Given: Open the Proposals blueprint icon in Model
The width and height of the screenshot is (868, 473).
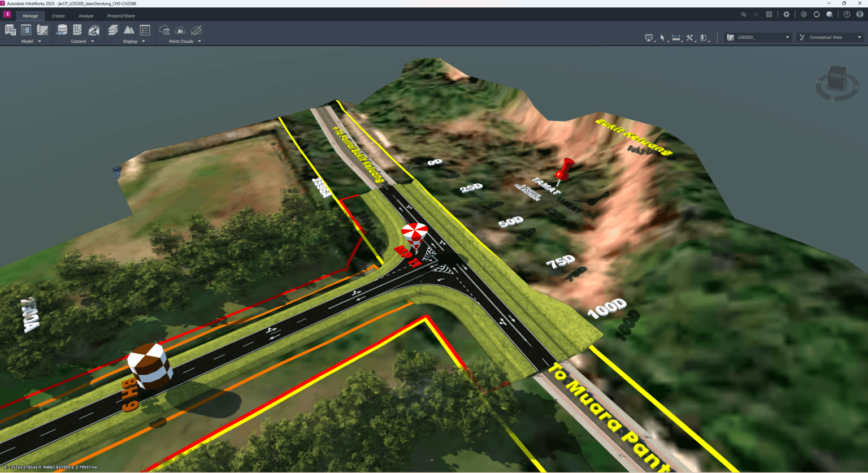Looking at the screenshot, I should [x=42, y=30].
